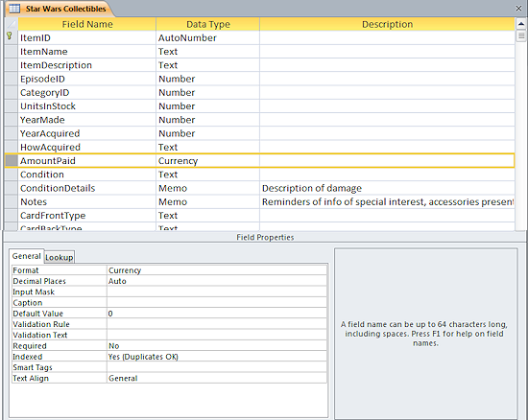Click the AmountPaid field name cell
Image resolution: width=528 pixels, height=420 pixels.
(87, 161)
